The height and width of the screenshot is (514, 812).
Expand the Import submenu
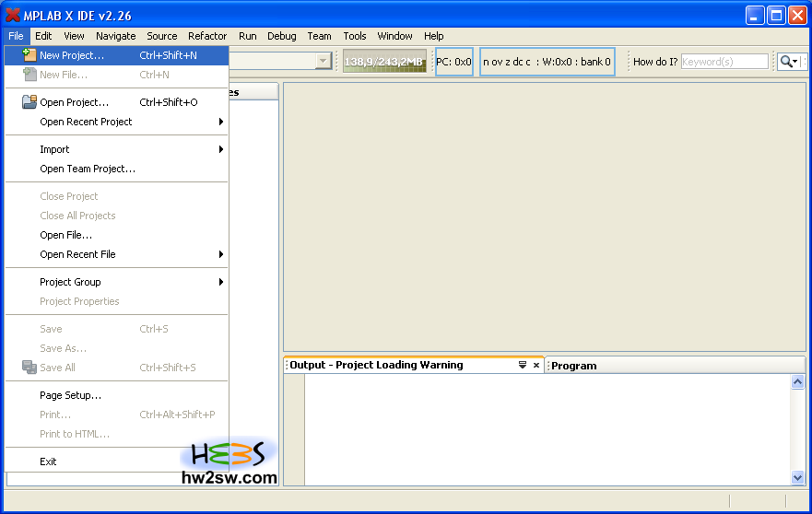click(117, 149)
